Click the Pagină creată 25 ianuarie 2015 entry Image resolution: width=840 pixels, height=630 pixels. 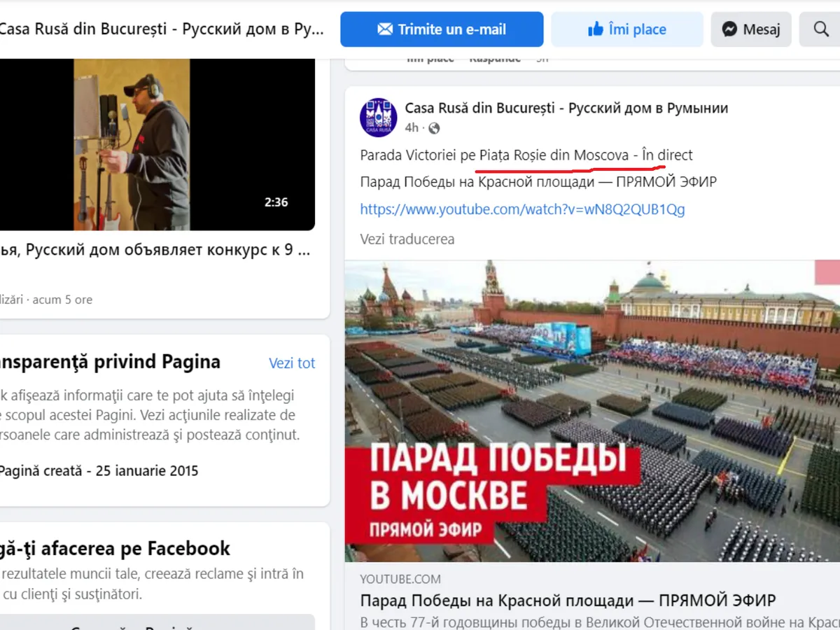[x=99, y=471]
